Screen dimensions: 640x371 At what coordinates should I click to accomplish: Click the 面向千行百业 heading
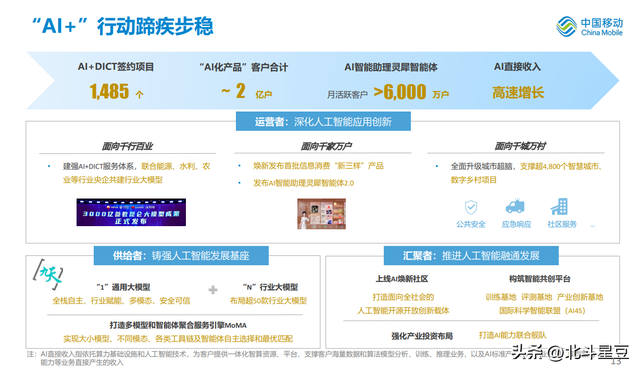click(127, 146)
